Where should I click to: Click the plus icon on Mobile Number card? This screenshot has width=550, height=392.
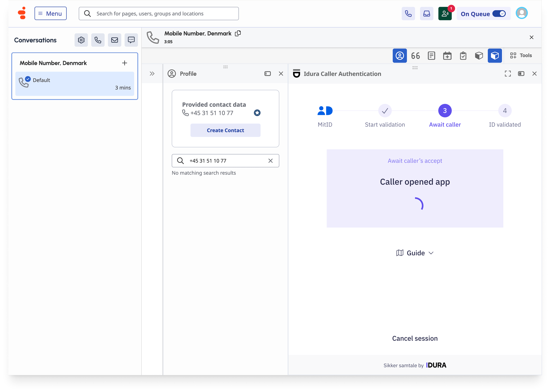pyautogui.click(x=124, y=63)
